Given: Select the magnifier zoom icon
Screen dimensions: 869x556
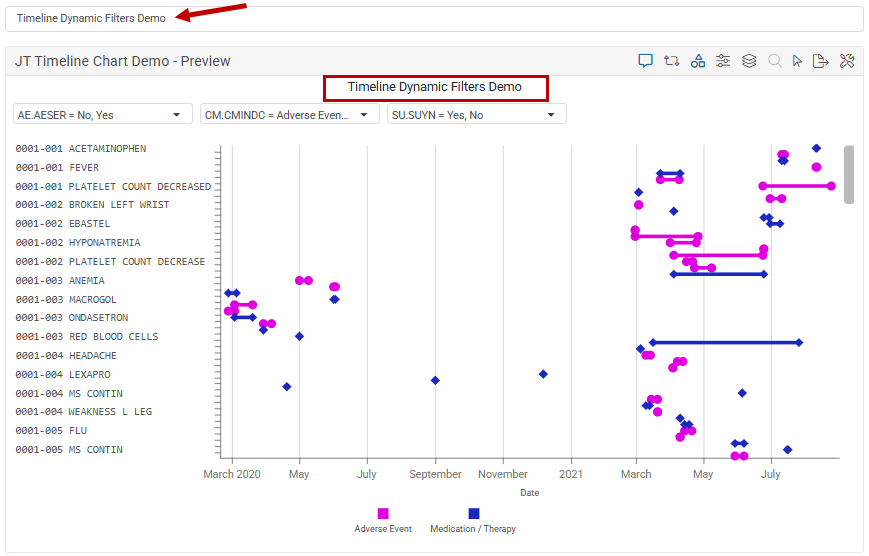Looking at the screenshot, I should pyautogui.click(x=775, y=61).
